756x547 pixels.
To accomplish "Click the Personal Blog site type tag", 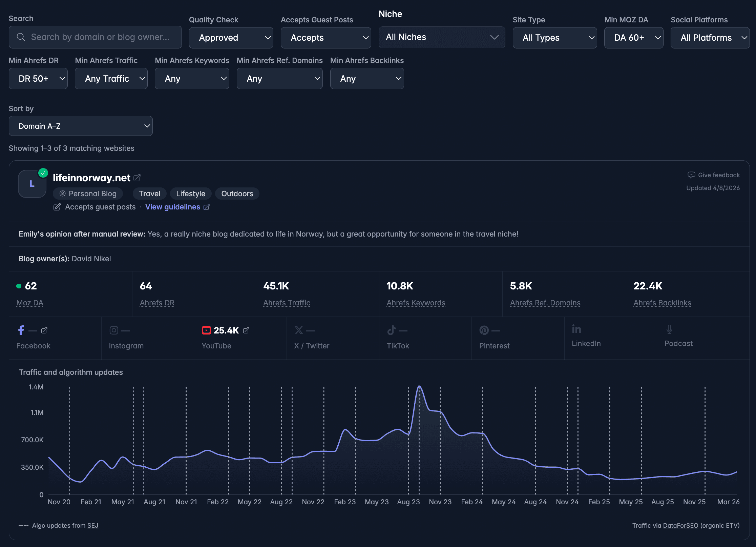I will pos(88,194).
